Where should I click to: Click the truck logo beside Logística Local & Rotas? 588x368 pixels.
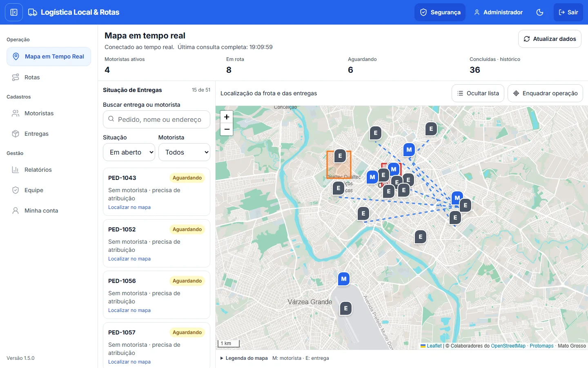pos(33,12)
